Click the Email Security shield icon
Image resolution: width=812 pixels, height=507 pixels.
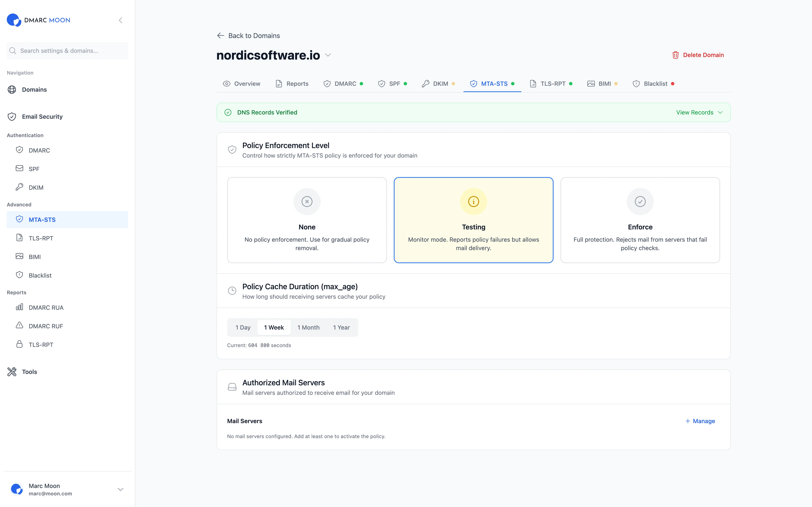click(12, 117)
